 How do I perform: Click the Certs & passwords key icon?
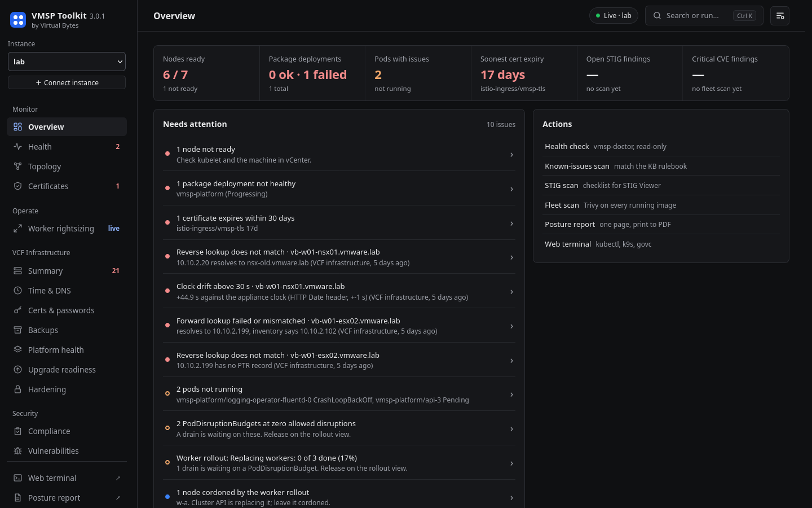pos(18,310)
